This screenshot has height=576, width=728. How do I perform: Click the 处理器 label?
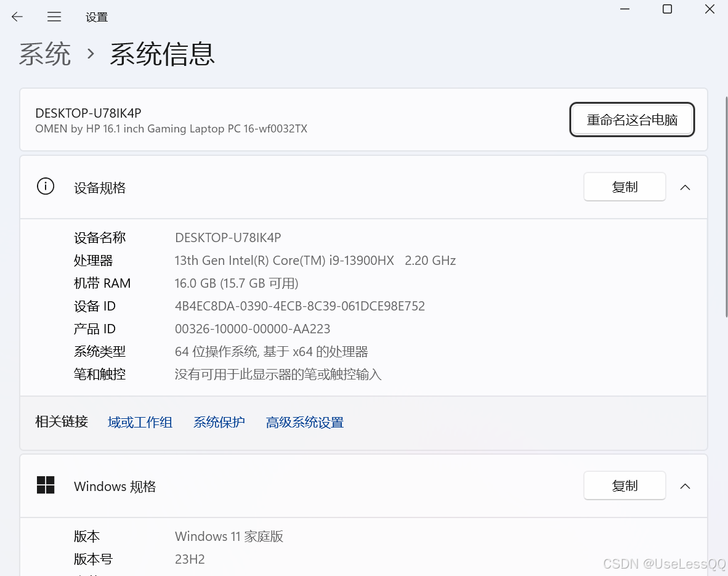[x=94, y=261]
